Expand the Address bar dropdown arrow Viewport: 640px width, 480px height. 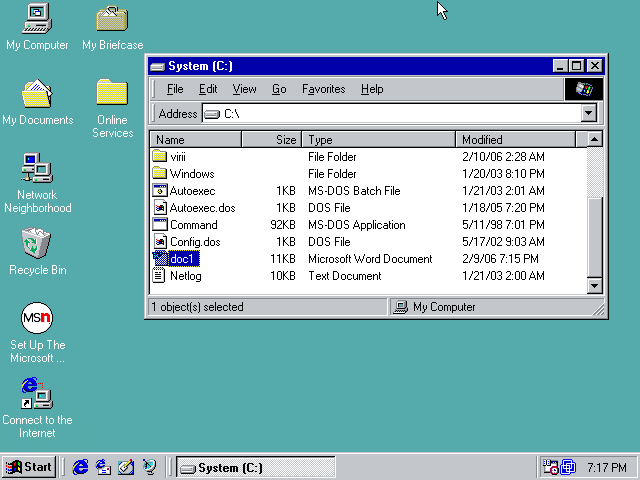(589, 114)
